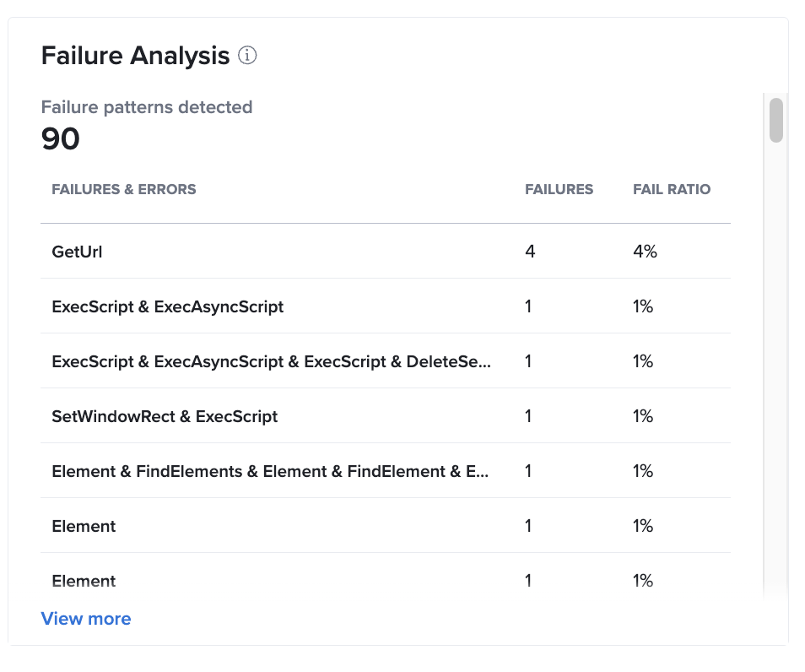Click the info icon beside Failure Analysis

(247, 56)
